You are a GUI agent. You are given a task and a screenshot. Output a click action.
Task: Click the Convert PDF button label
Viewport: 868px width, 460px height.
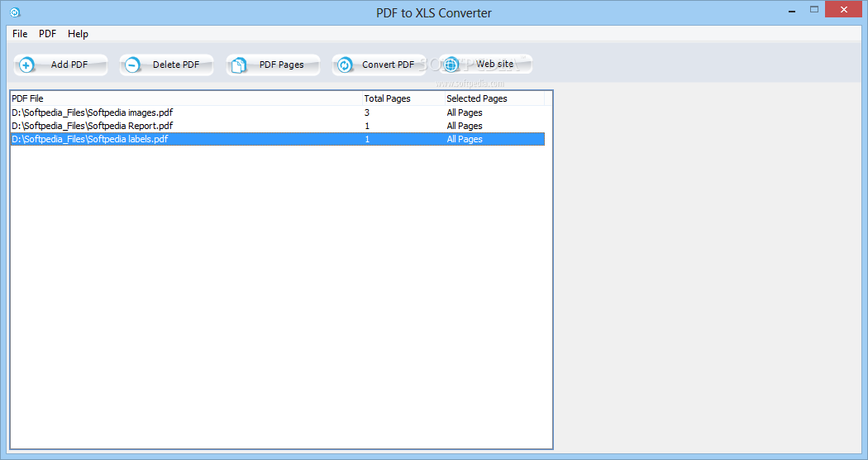(388, 65)
